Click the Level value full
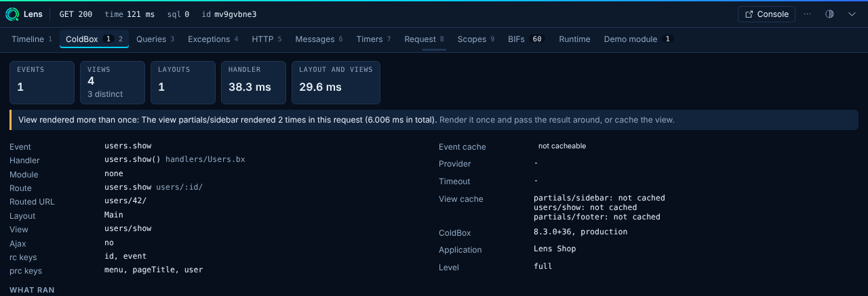 543,266
